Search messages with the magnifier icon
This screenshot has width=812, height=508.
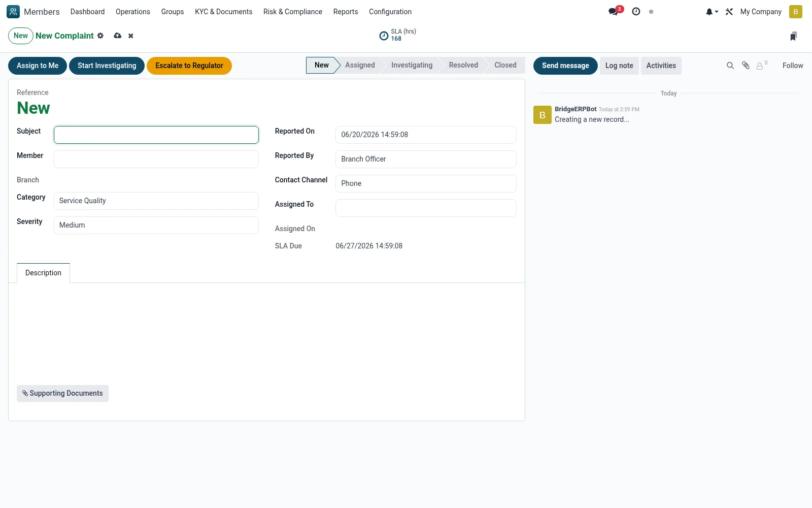tap(730, 66)
